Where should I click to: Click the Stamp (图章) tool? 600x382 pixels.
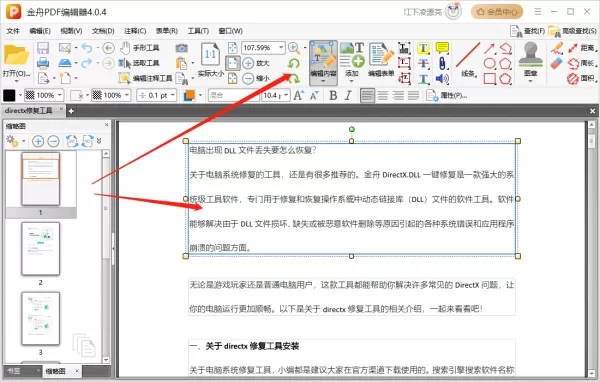530,61
